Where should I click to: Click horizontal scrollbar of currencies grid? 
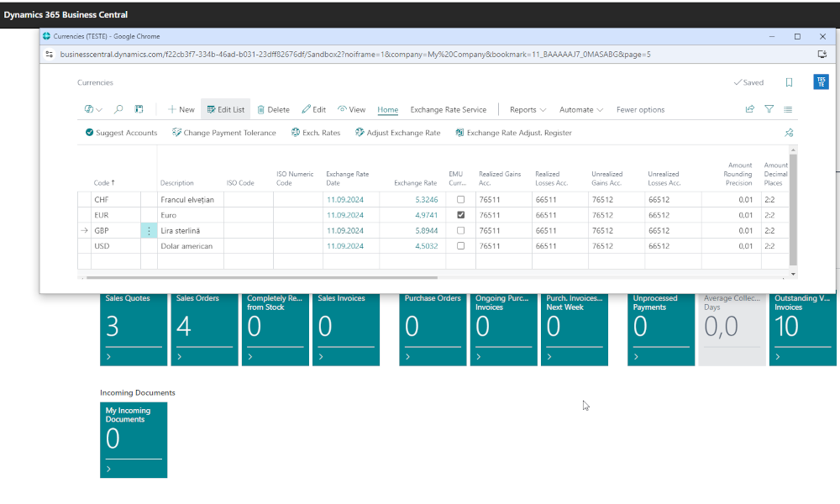coord(262,277)
